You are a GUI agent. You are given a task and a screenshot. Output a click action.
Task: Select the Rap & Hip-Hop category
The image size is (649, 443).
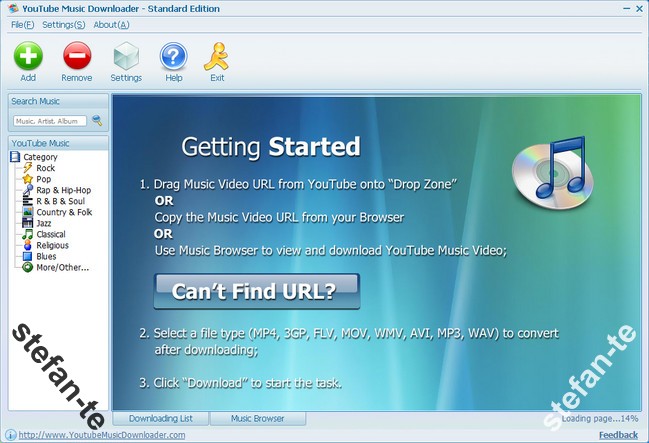[63, 190]
